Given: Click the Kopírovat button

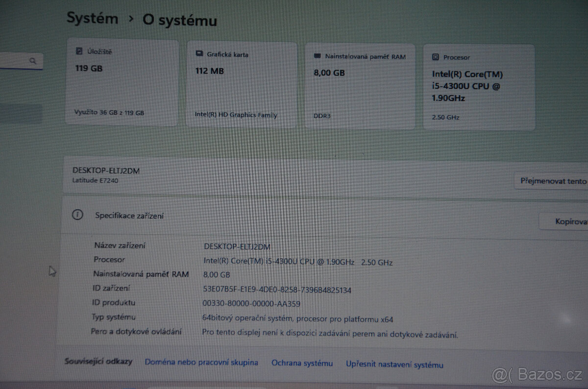Looking at the screenshot, I should [x=563, y=221].
